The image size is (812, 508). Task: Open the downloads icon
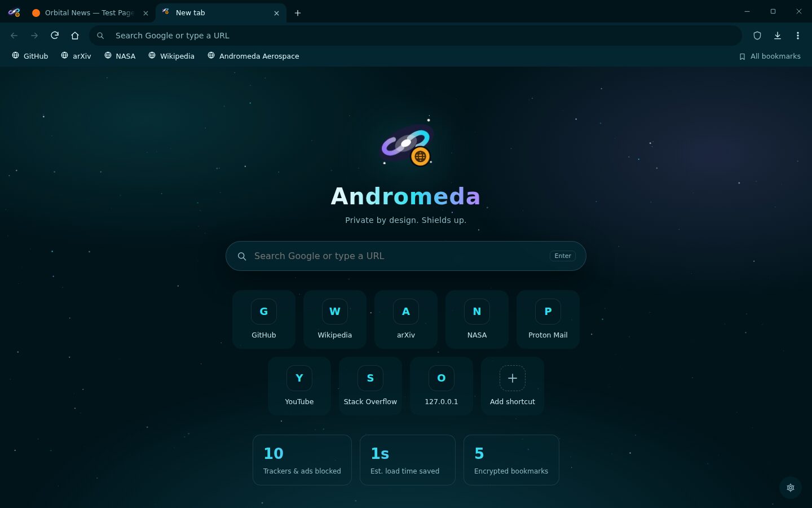point(778,36)
